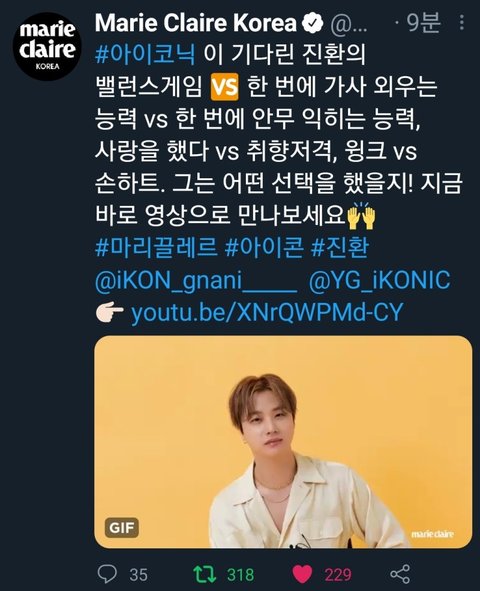Tap the green retweet icon

pos(205,574)
